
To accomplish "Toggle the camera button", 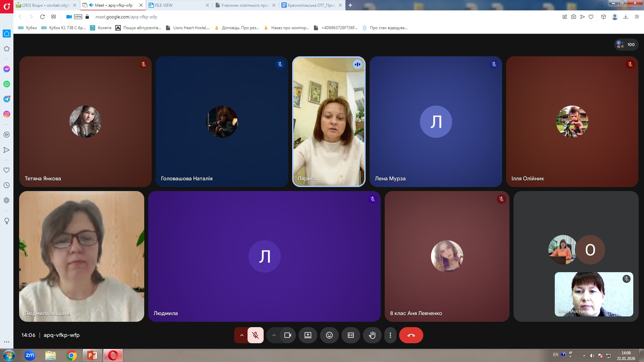I will click(287, 335).
